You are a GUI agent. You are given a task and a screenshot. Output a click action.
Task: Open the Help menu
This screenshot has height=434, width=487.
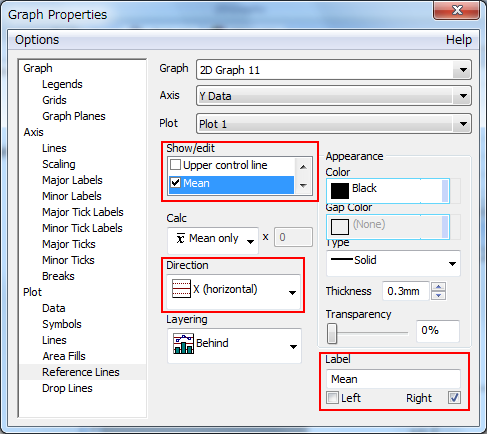459,40
